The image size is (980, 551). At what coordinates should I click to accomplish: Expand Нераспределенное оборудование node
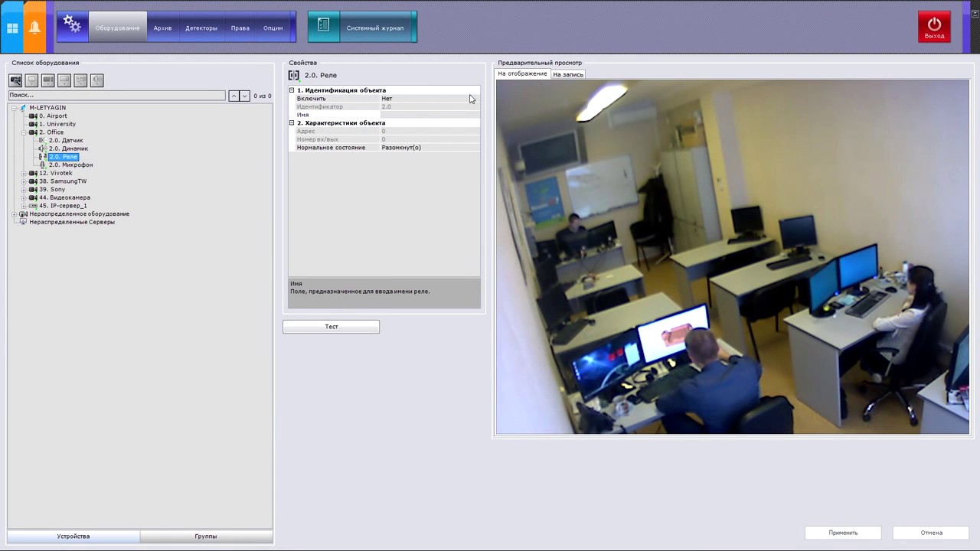pos(14,214)
